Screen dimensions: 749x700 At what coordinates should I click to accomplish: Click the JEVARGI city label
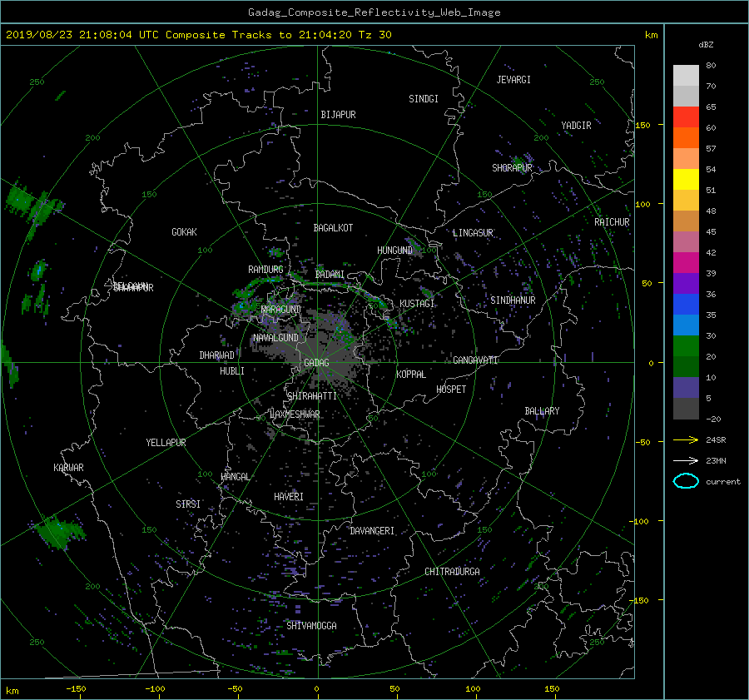513,80
